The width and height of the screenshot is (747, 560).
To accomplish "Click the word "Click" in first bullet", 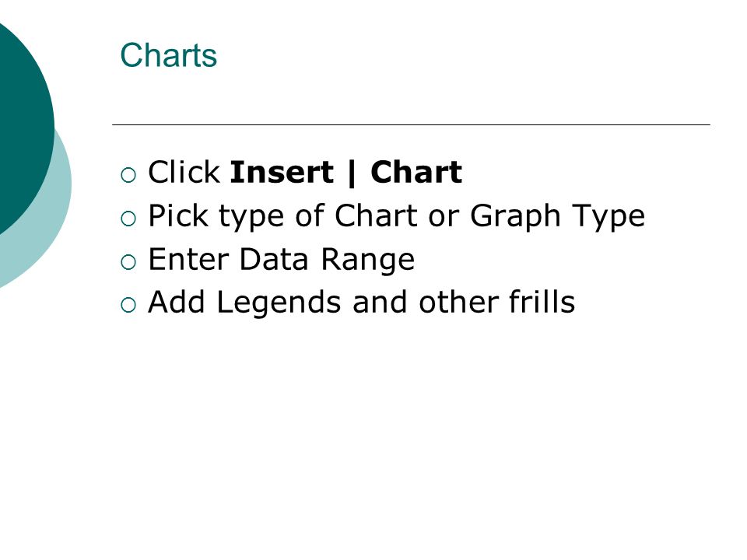I will (x=184, y=172).
